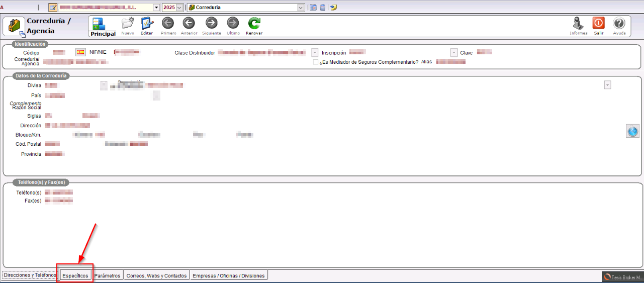This screenshot has width=644, height=283.
Task: Switch to Direcciones y Teléfonos tab
Action: point(30,275)
